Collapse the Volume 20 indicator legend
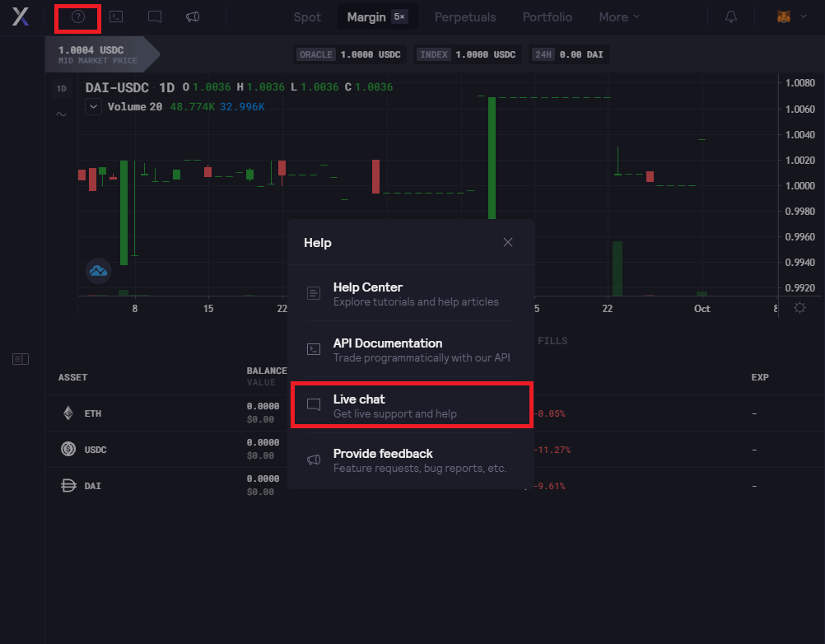825x644 pixels. point(93,107)
